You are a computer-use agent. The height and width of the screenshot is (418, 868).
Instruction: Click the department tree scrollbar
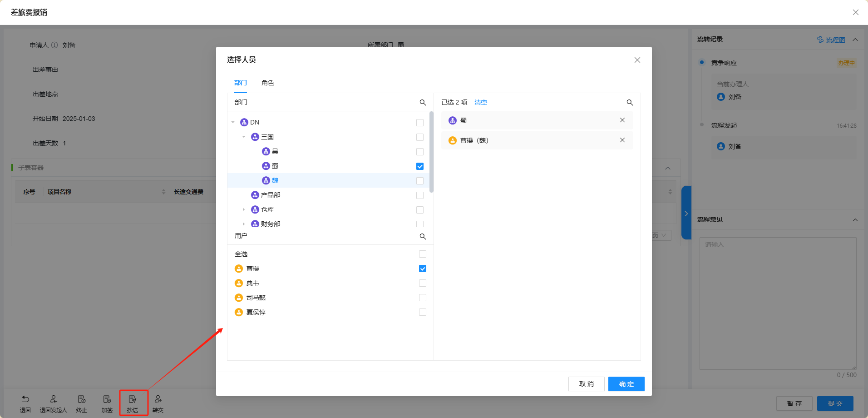[x=431, y=152]
